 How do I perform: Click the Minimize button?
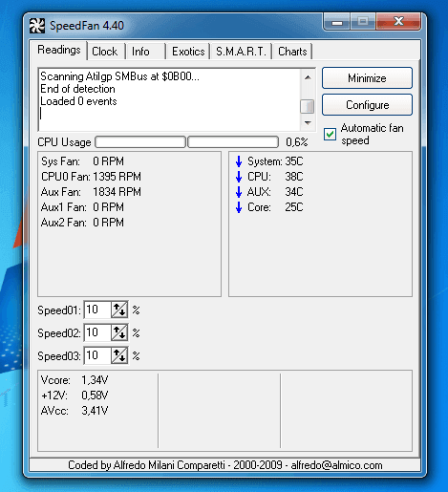[367, 78]
